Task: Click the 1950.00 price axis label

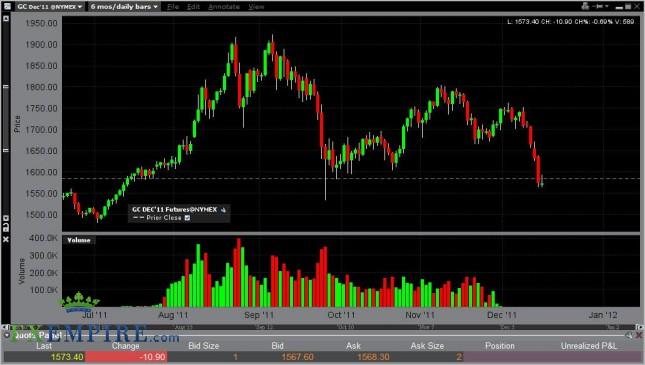Action: pyautogui.click(x=41, y=23)
